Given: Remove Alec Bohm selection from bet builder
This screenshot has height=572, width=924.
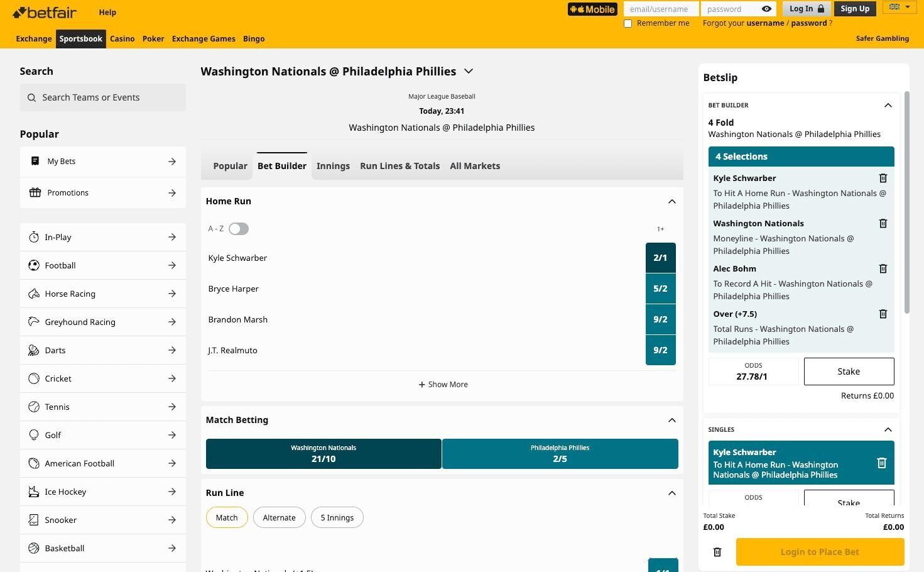Looking at the screenshot, I should 883,269.
